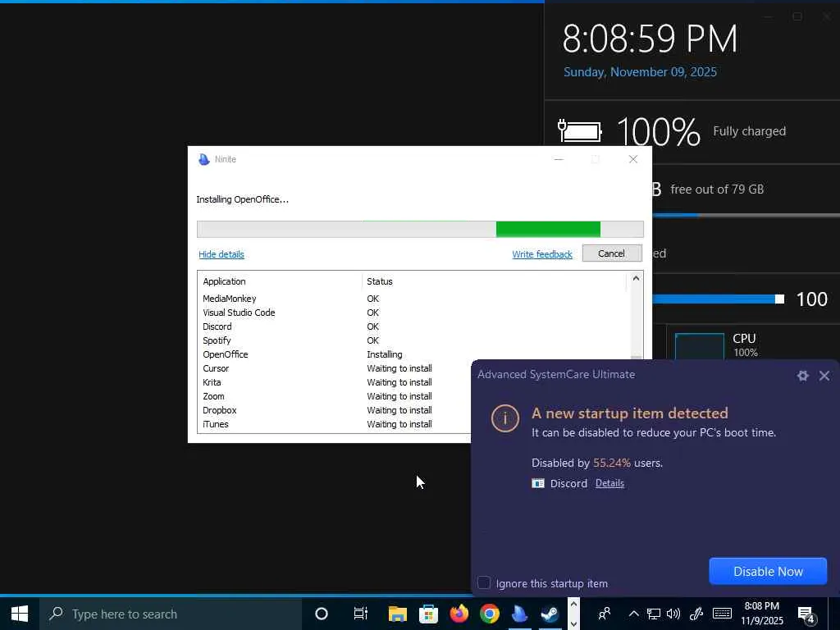
Task: Click the Ninite install progress bar
Action: [x=420, y=229]
